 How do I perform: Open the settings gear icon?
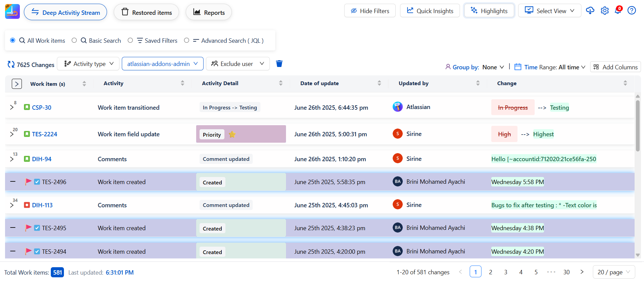point(605,11)
